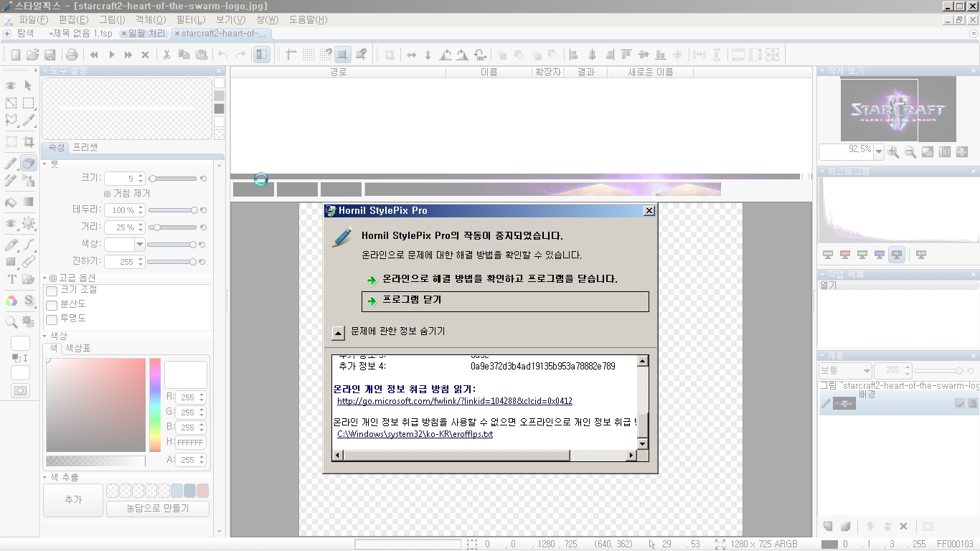
Task: Adjust the 테두리 slider
Action: tap(173, 210)
